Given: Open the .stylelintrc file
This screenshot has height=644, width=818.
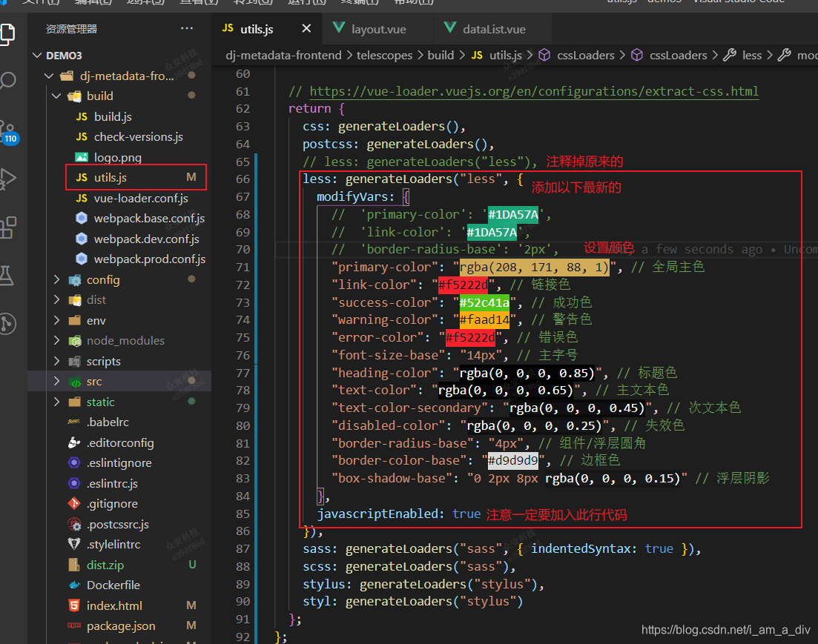Looking at the screenshot, I should pos(113,545).
